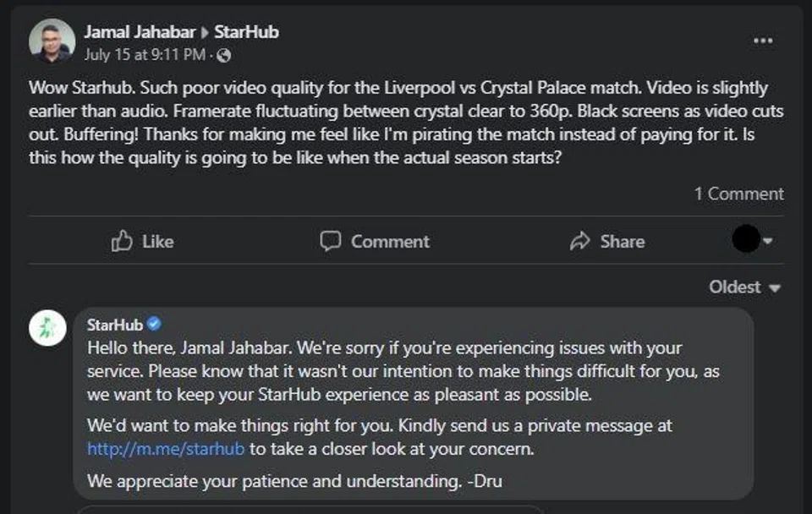Open the StarHub page from post header

click(246, 32)
